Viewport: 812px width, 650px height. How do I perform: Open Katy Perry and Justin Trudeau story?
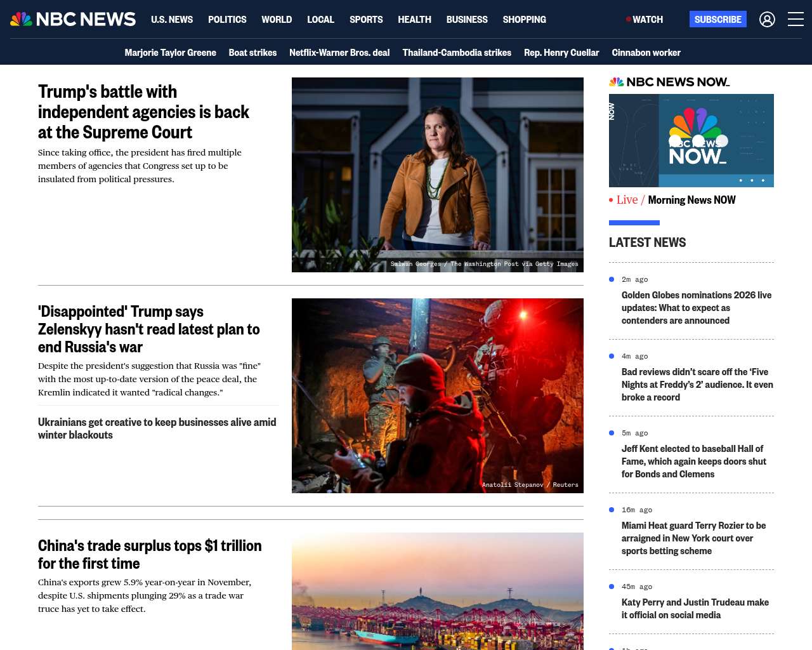pyautogui.click(x=695, y=609)
